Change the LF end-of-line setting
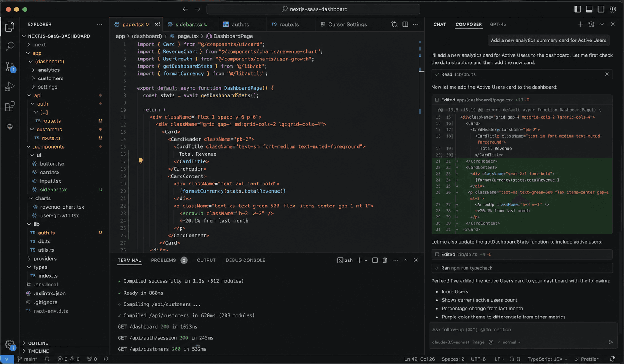The image size is (624, 364). (499, 359)
